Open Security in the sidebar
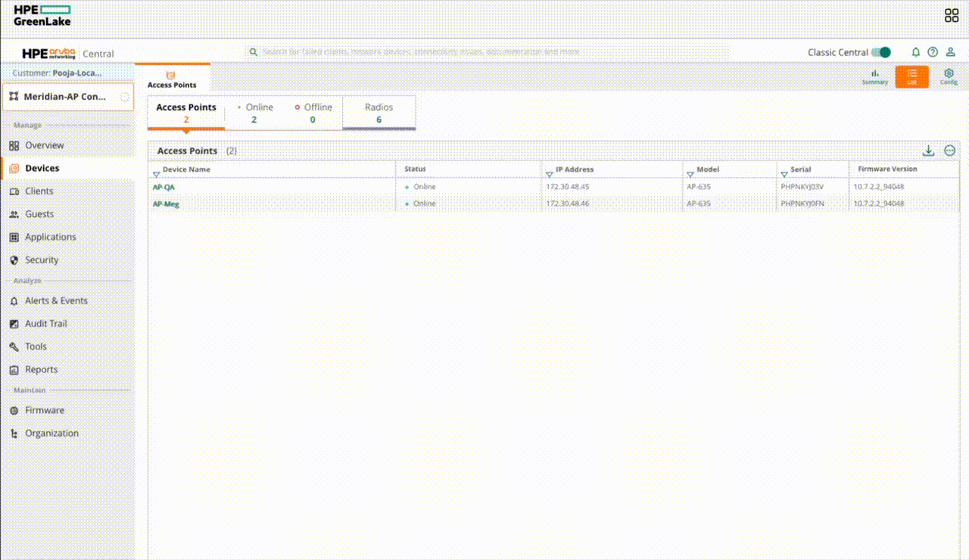This screenshot has width=969, height=560. [42, 260]
